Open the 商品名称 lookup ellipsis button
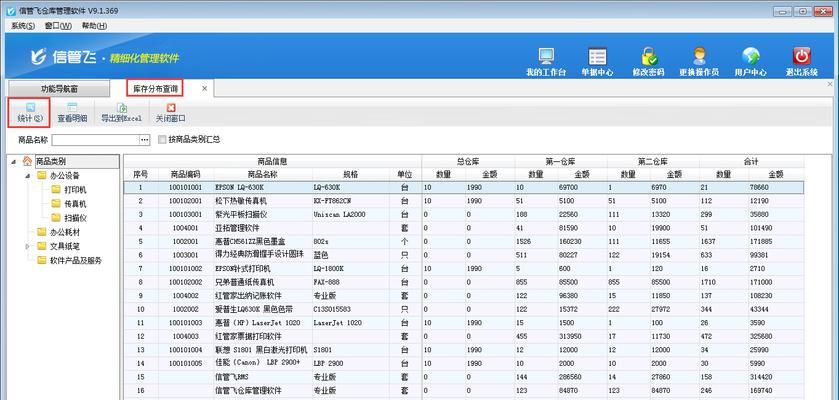 click(x=144, y=140)
